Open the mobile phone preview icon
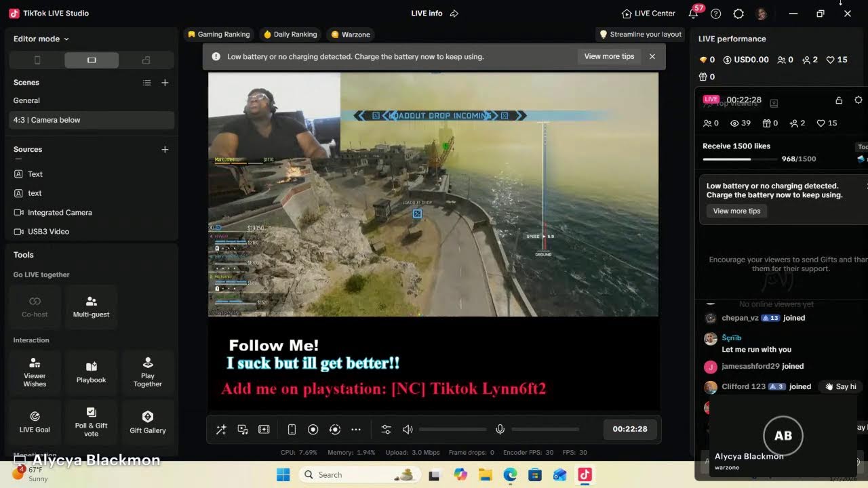 292,430
